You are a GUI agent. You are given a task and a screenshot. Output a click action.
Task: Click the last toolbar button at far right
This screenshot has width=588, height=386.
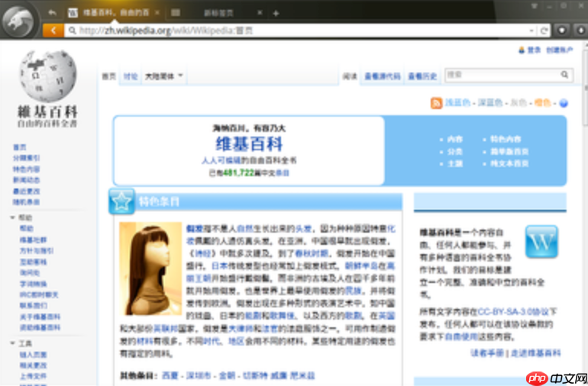[x=580, y=31]
